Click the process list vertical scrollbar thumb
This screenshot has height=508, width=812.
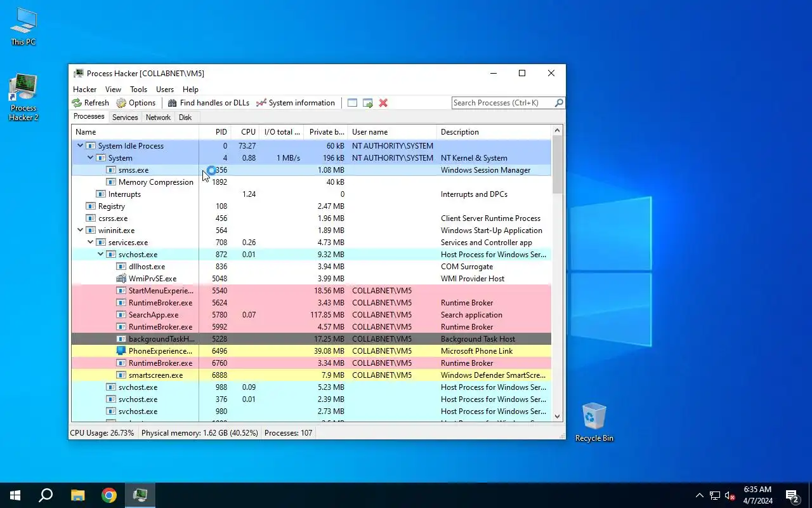tap(558, 164)
